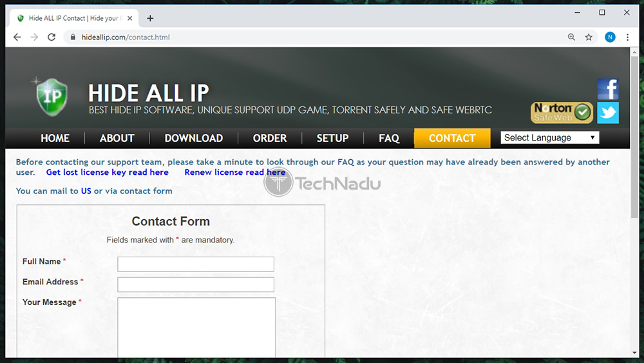Click the page vertical scrollbar thumb
Viewport: 644px width, 363px height.
pos(634,137)
